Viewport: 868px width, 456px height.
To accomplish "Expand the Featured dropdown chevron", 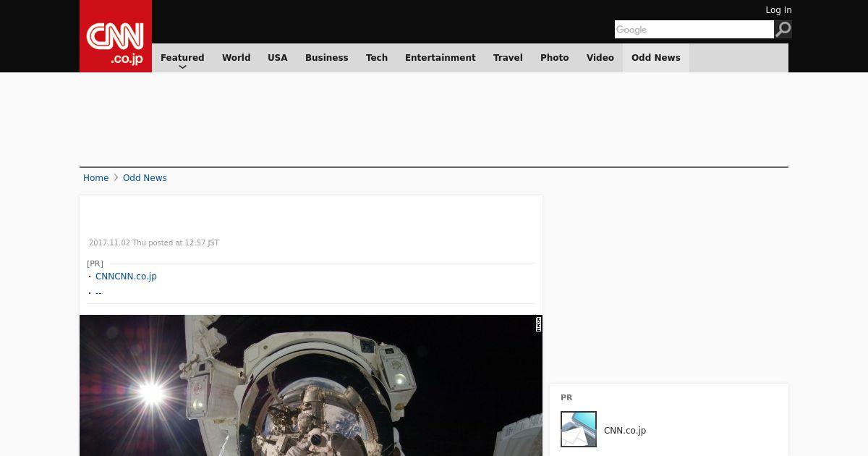I will [x=182, y=67].
